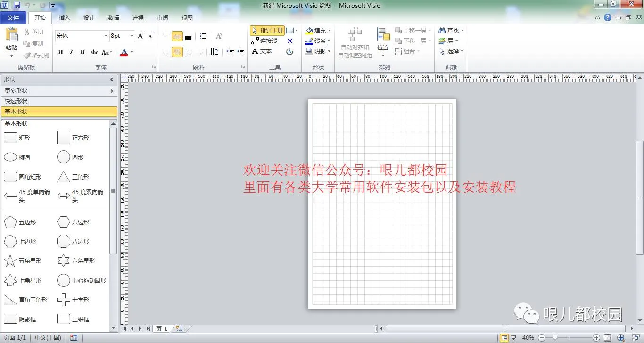Select Basic Shapes (基本形状) stencil header
The image size is (644, 343).
(59, 112)
